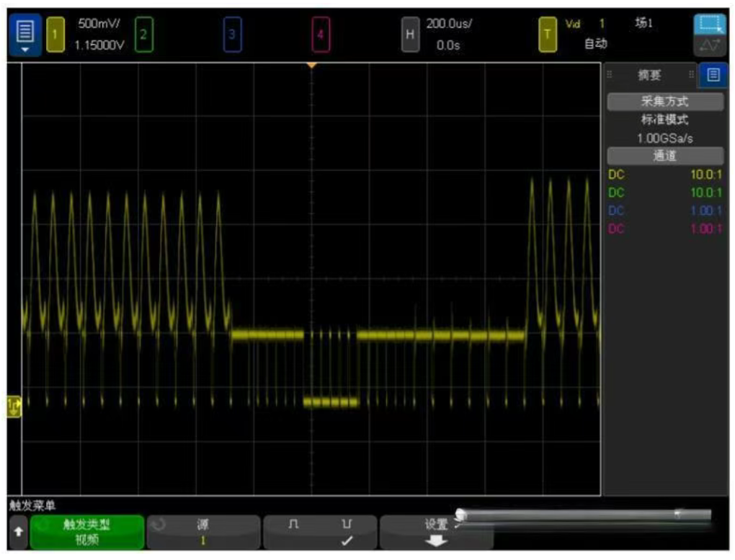Open the 设置 settings softkey
The image size is (735, 560).
(x=437, y=532)
